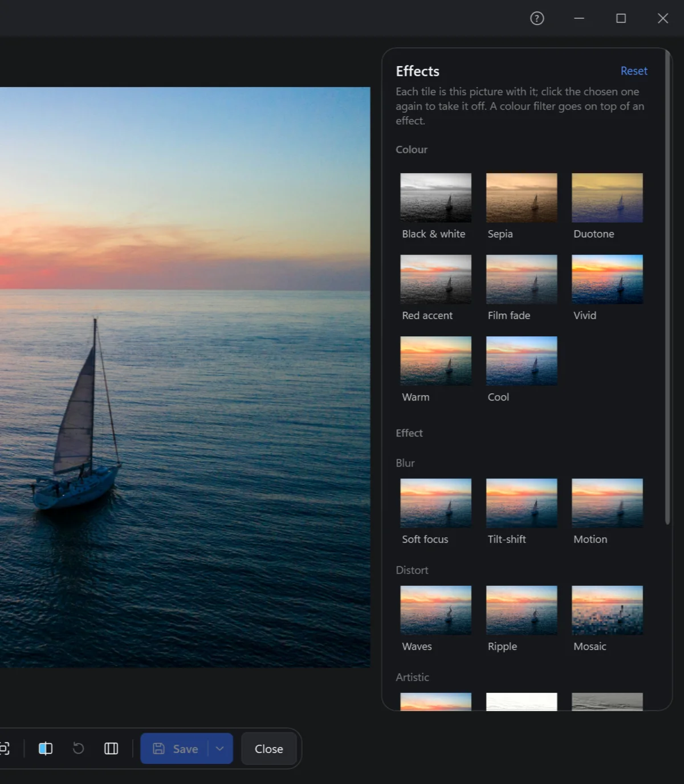Click the "Black & white" caption text
Image resolution: width=684 pixels, height=784 pixels.
point(434,234)
